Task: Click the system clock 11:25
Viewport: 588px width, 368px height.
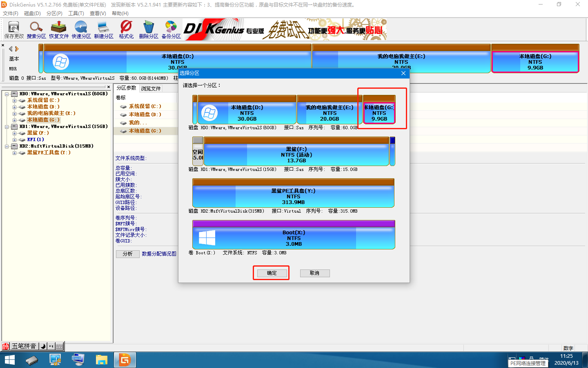Action: coord(566,356)
